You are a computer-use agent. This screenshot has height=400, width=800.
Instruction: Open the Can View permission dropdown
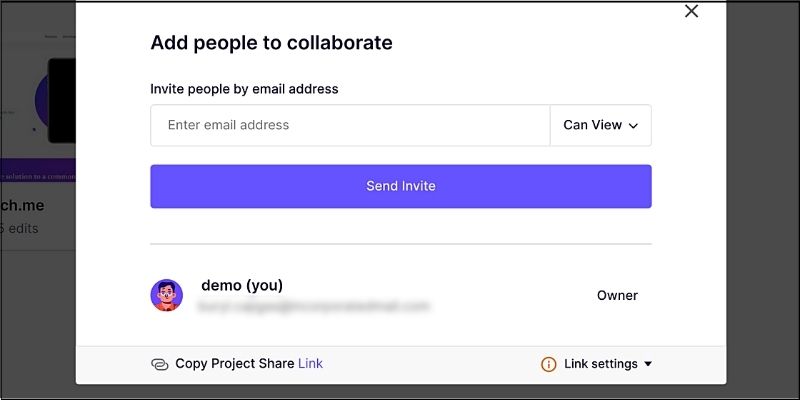[x=600, y=125]
